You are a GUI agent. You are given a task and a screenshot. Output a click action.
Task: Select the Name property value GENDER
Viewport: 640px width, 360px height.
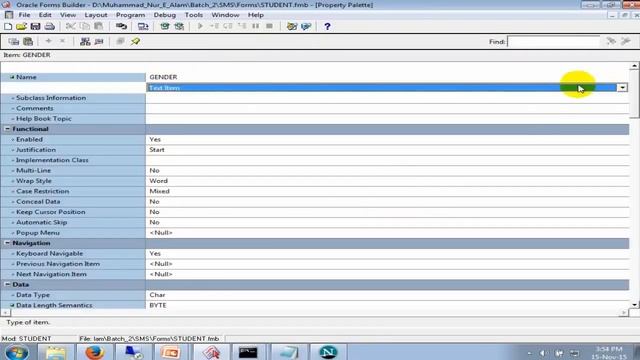click(x=163, y=77)
